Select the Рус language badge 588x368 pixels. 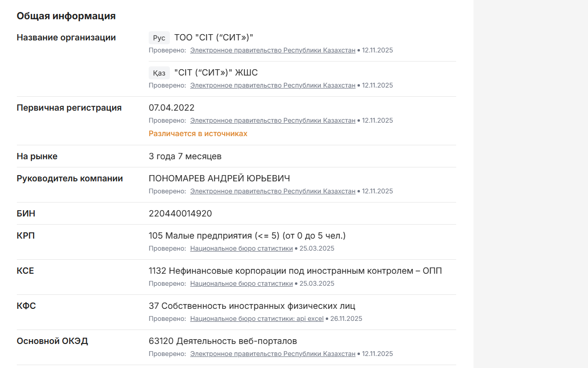tap(159, 38)
